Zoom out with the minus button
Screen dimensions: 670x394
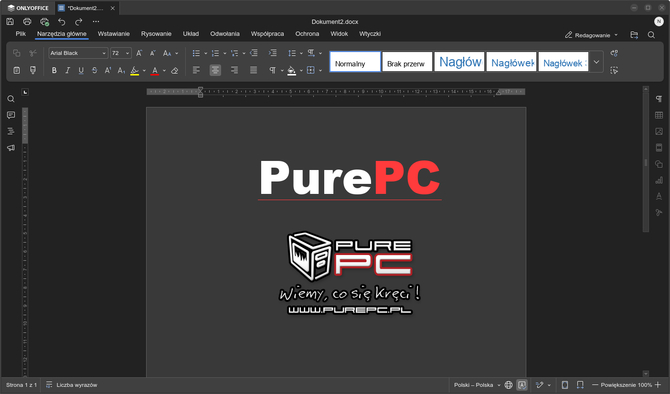point(595,385)
